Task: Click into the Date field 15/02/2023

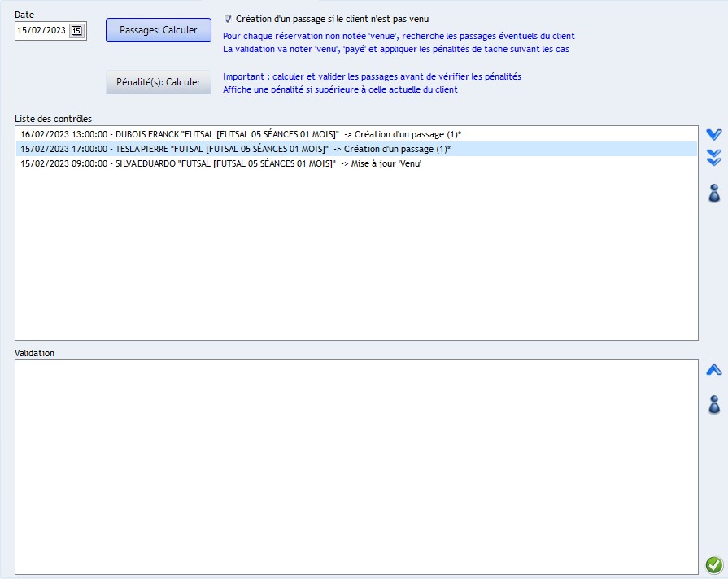Action: (x=41, y=31)
